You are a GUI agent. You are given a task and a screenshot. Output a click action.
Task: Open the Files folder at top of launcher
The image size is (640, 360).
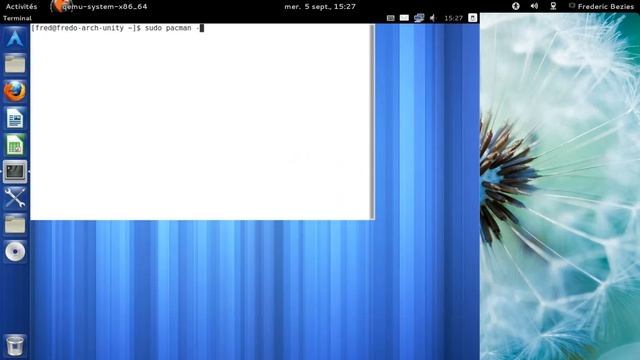click(x=15, y=64)
